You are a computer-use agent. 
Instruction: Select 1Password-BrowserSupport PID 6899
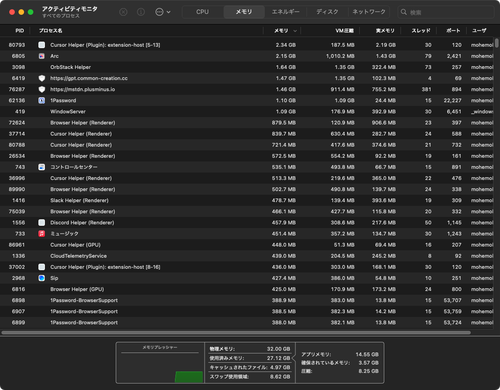click(x=247, y=323)
